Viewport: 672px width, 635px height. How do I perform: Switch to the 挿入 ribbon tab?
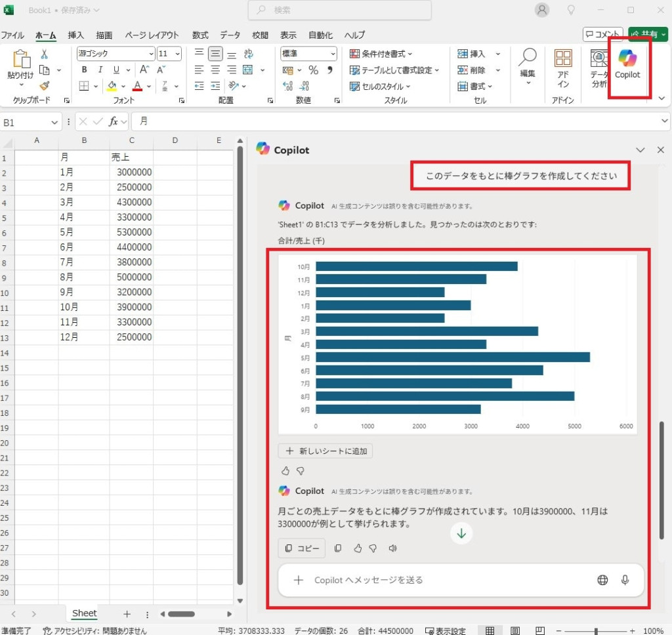point(75,35)
